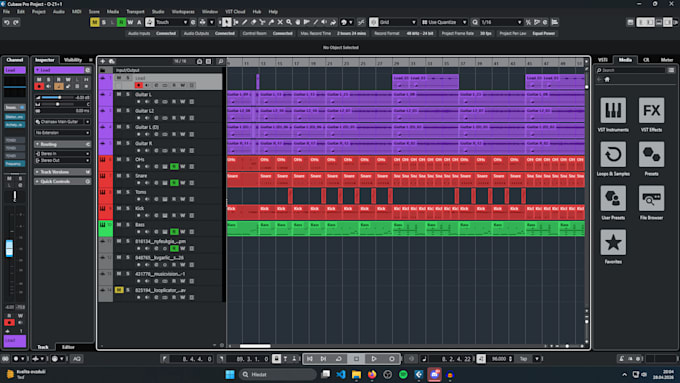Click the Media rack Search field
This screenshot has height=383, width=680.
coord(631,70)
